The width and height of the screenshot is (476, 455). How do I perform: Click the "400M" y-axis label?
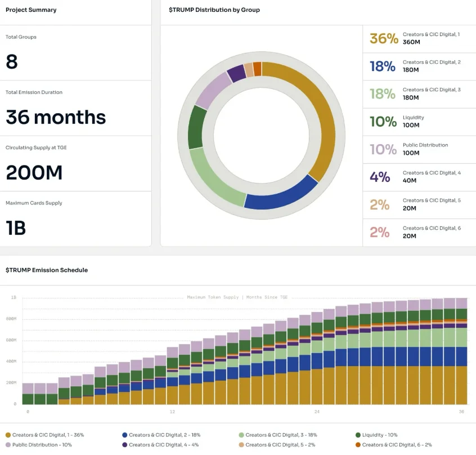coord(11,361)
